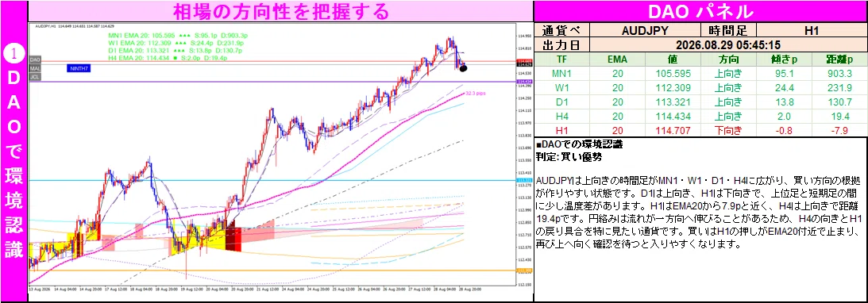
Task: Click the 時間足 label cell
Action: pos(728,30)
